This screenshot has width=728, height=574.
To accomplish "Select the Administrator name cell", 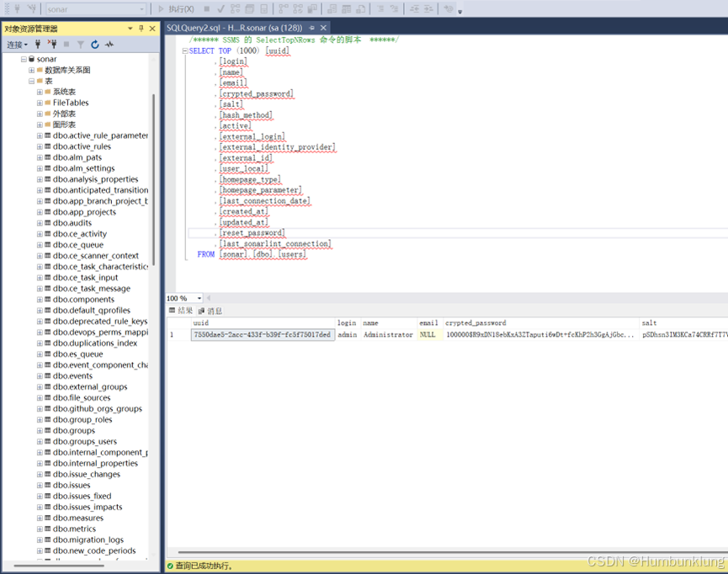I will click(389, 334).
